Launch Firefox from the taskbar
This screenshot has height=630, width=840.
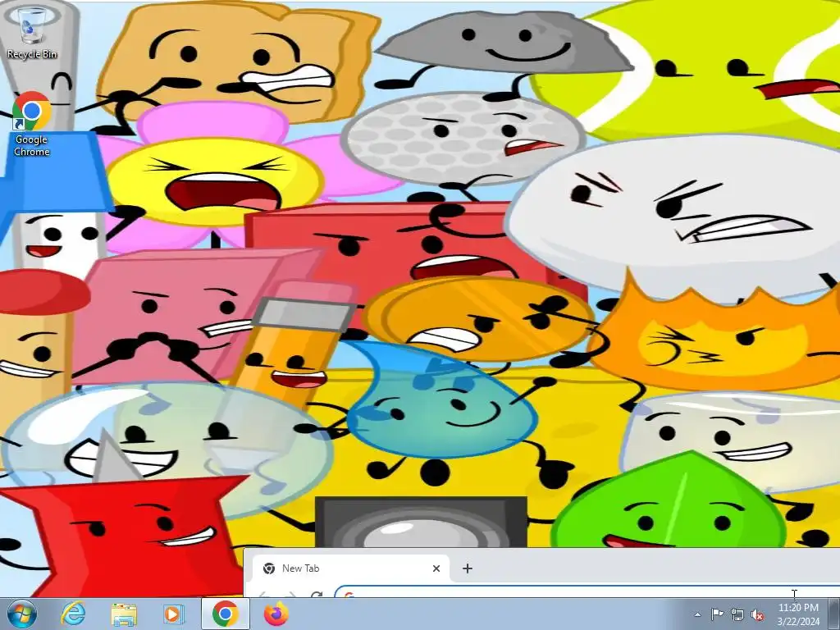(276, 614)
